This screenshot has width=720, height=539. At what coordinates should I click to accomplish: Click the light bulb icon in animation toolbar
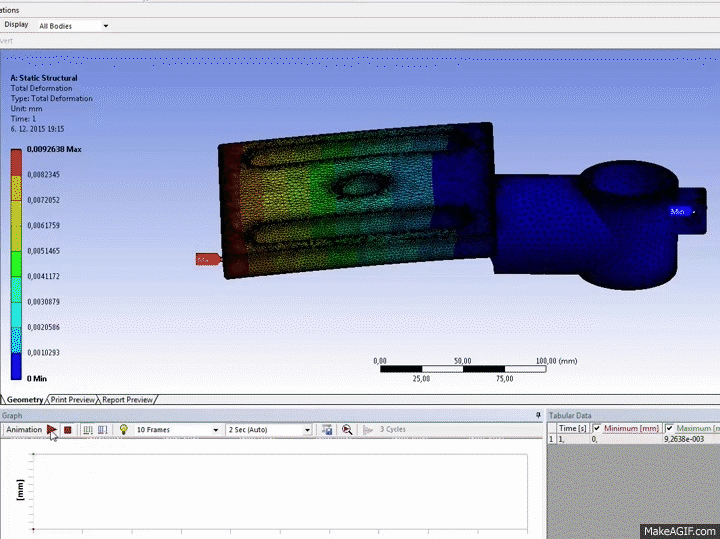pos(123,430)
